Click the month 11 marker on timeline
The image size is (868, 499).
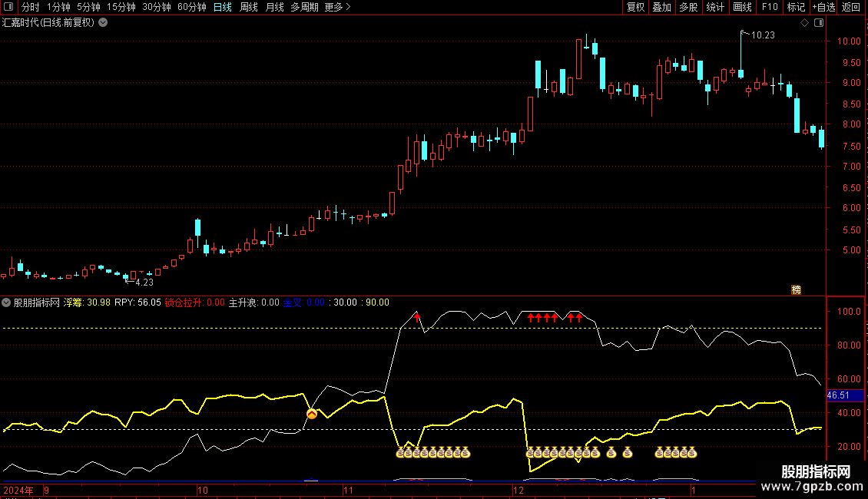[x=348, y=490]
